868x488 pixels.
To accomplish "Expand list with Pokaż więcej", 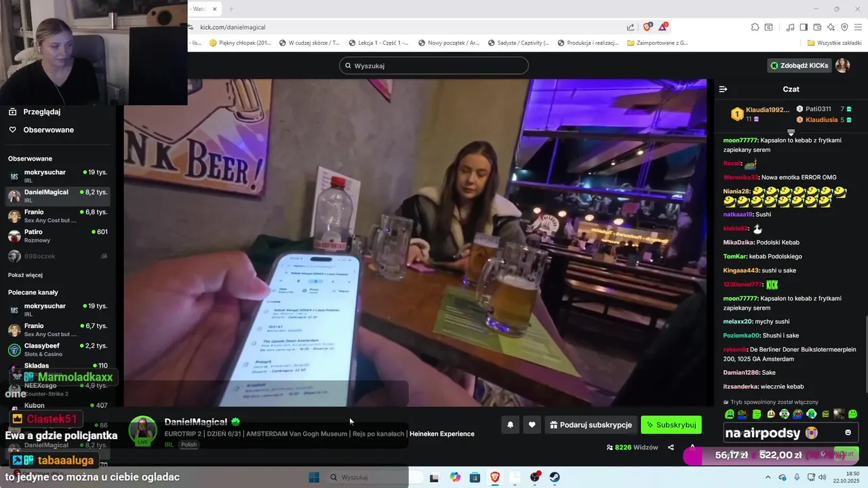I will click(x=25, y=275).
